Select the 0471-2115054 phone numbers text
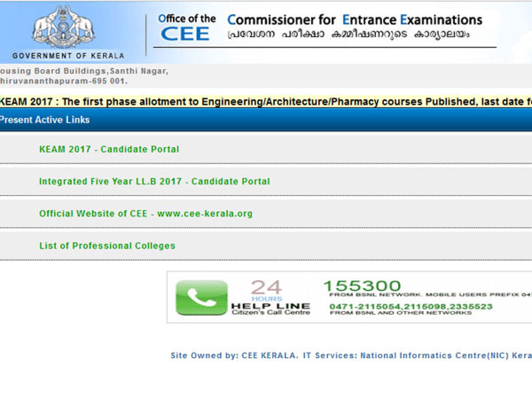This screenshot has width=532, height=399. (x=411, y=306)
